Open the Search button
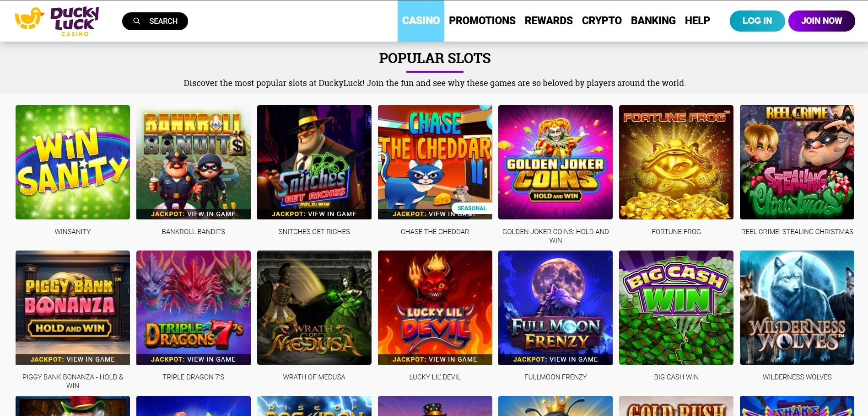Viewport: 868px width, 416px height. point(155,21)
